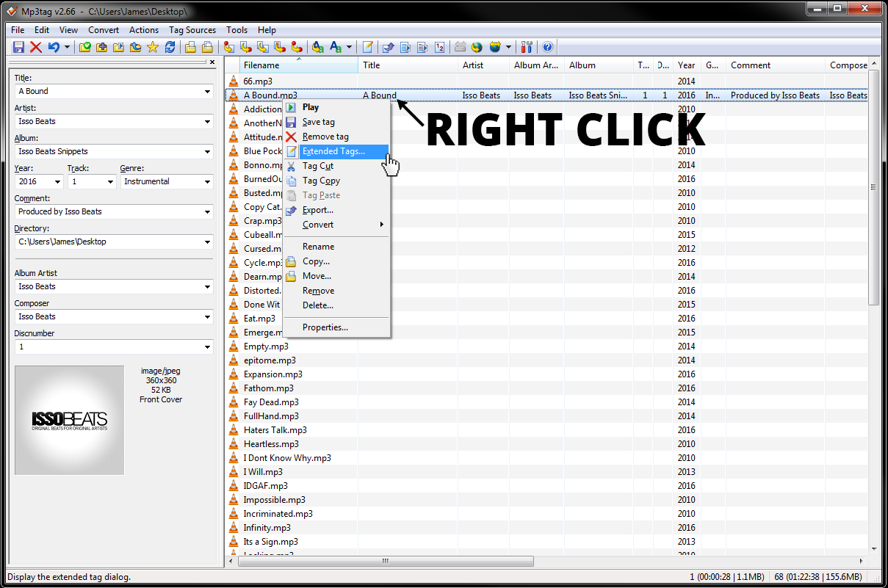Choose Properties... from the context menu
Image resolution: width=888 pixels, height=588 pixels.
click(325, 327)
